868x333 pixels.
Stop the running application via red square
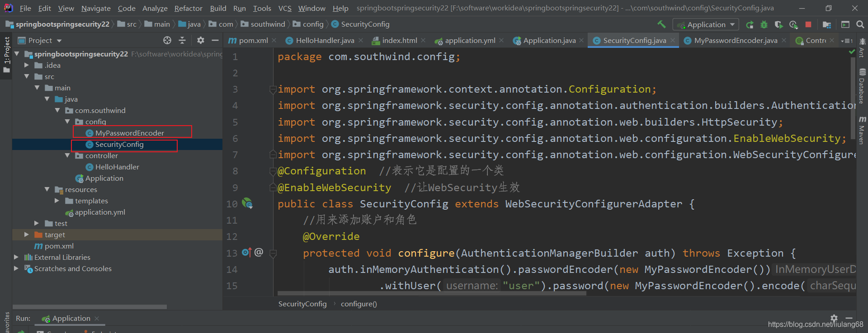tap(808, 24)
